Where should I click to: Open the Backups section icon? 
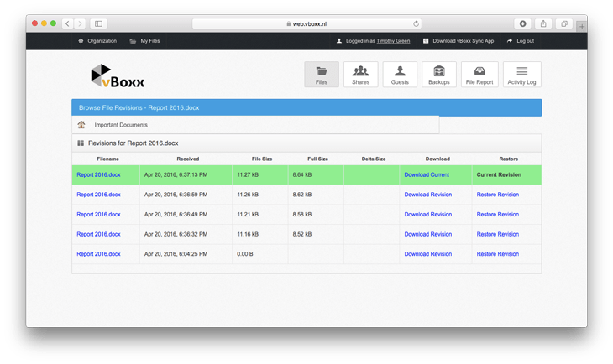[x=438, y=75]
